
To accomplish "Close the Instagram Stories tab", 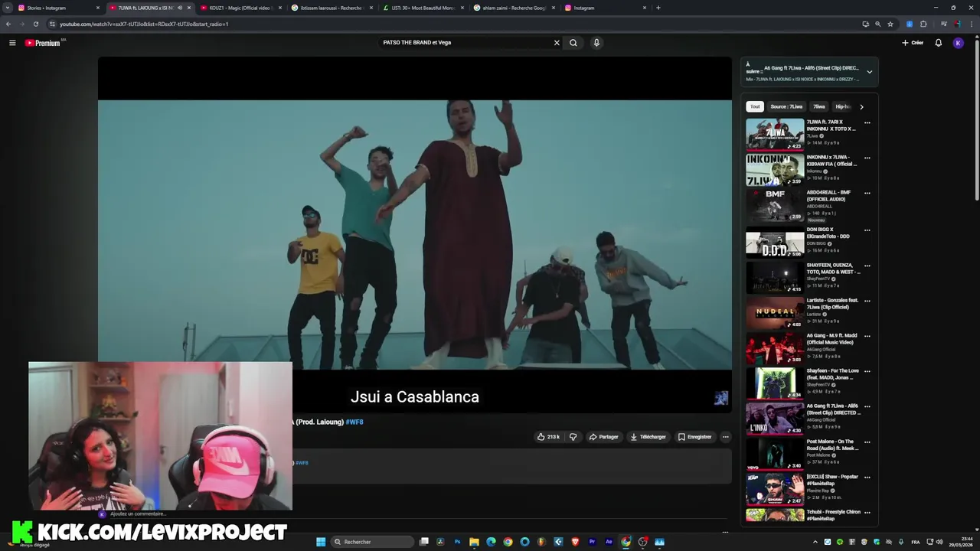I will point(98,8).
